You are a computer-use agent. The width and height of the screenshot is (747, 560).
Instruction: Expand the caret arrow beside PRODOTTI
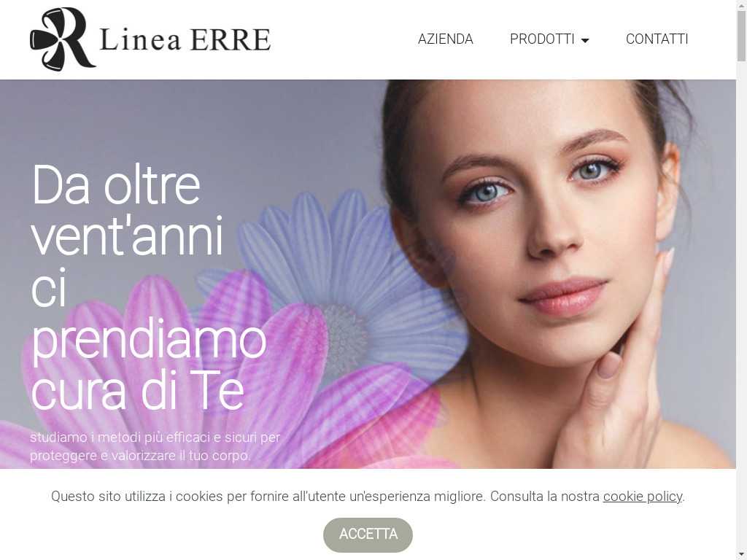pos(585,41)
